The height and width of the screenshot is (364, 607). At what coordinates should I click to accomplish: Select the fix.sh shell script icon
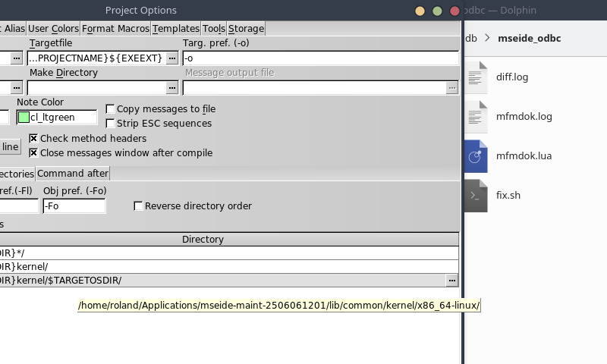476,196
